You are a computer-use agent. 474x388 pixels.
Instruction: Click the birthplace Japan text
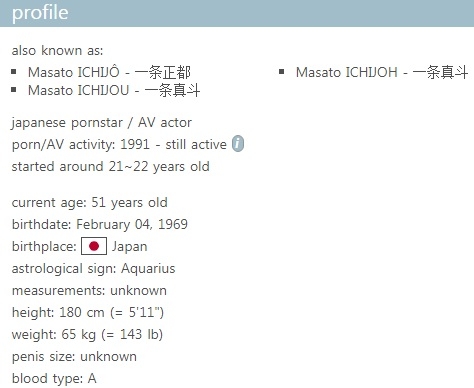pyautogui.click(x=129, y=247)
